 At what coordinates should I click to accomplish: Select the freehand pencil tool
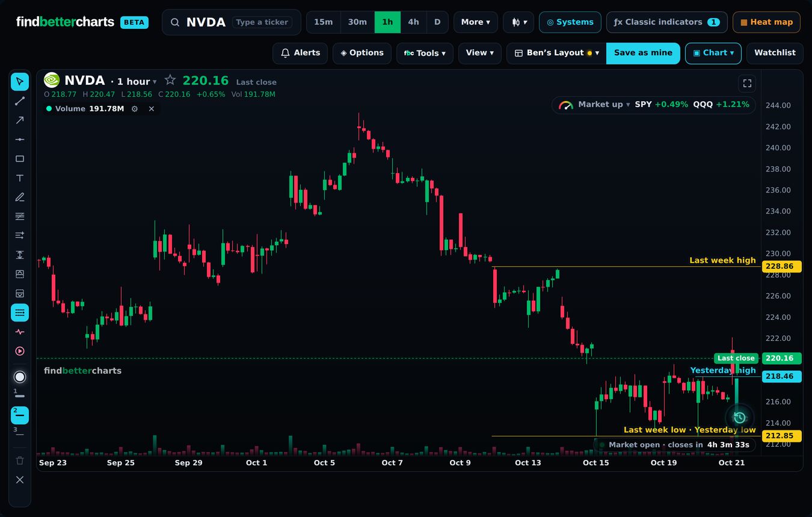(20, 197)
